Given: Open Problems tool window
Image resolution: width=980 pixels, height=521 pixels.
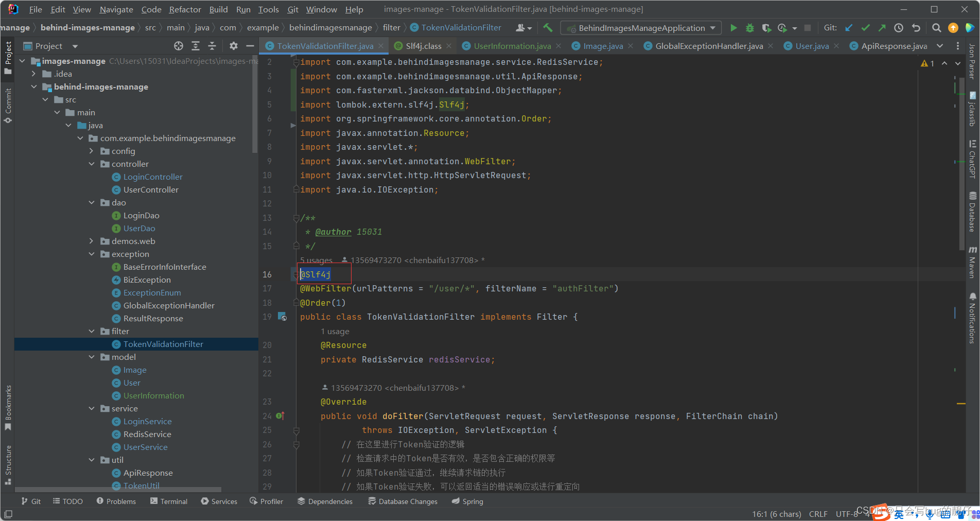Looking at the screenshot, I should point(116,501).
